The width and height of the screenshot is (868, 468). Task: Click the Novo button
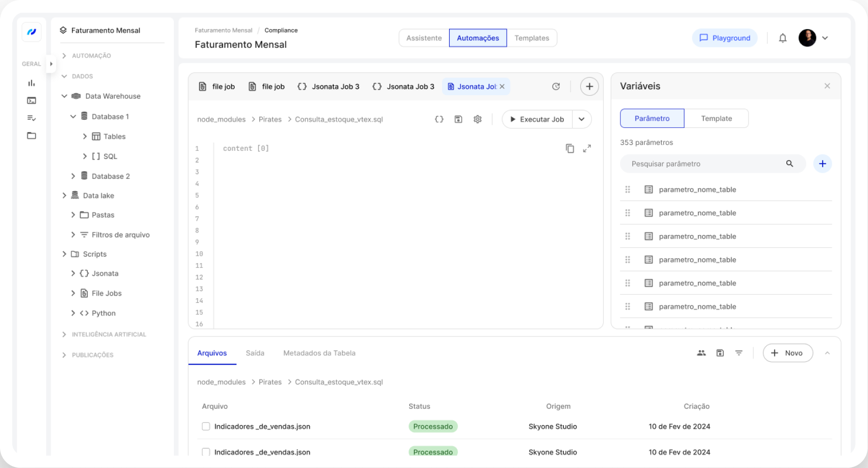pyautogui.click(x=787, y=353)
